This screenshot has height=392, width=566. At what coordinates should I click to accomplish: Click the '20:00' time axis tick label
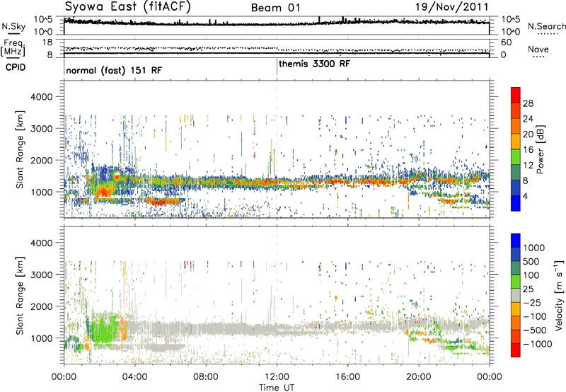point(419,377)
